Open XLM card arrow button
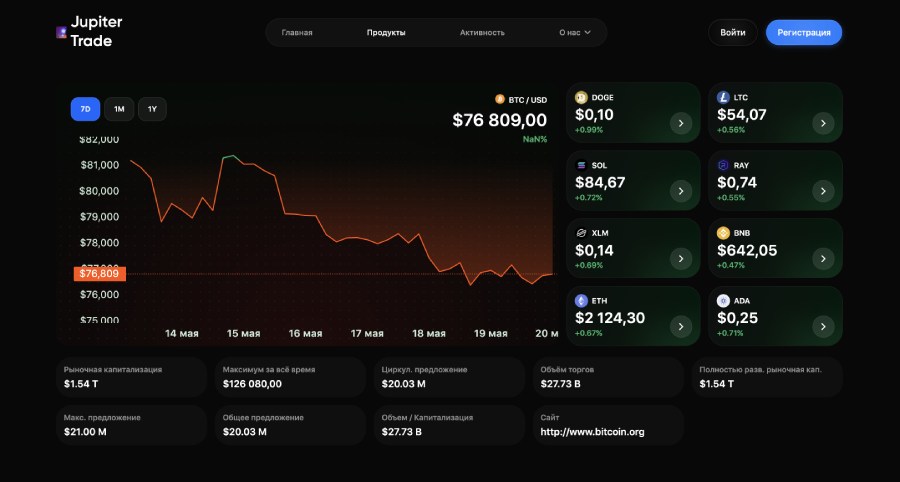 [681, 259]
